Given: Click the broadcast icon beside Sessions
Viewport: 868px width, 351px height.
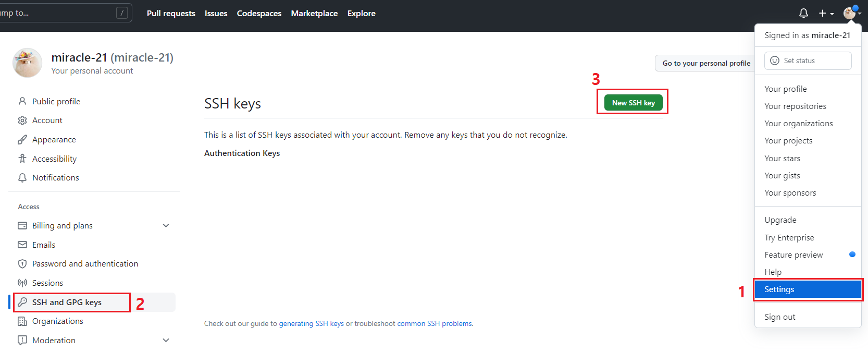Looking at the screenshot, I should 22,283.
